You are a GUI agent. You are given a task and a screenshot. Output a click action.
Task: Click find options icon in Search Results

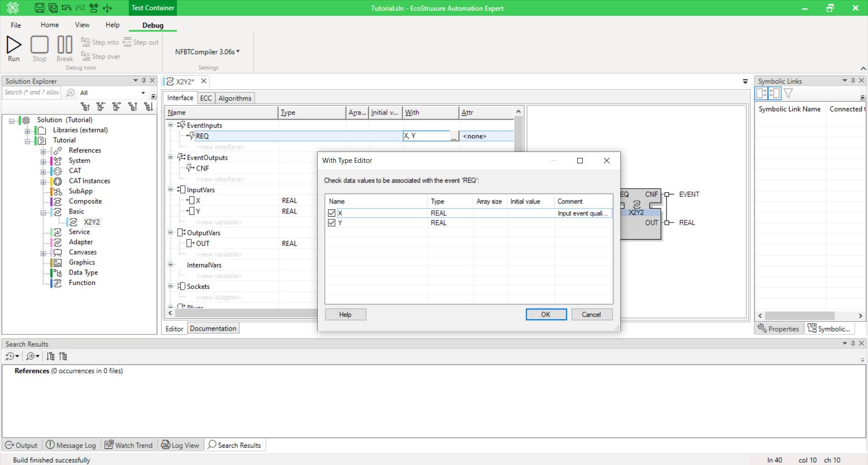tap(33, 356)
